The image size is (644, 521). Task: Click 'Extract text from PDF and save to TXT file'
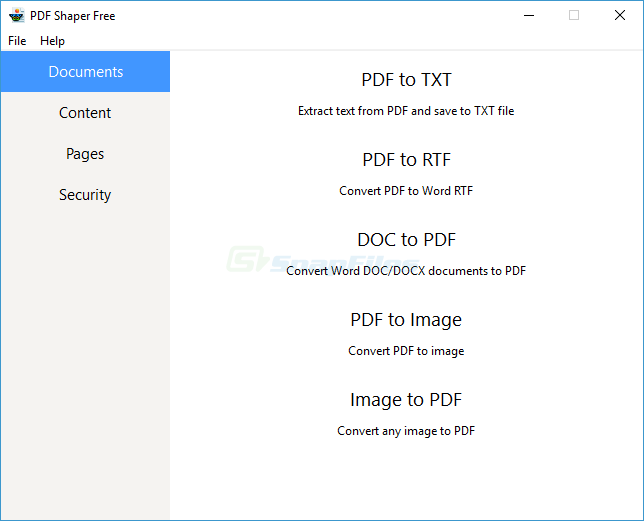pyautogui.click(x=406, y=111)
